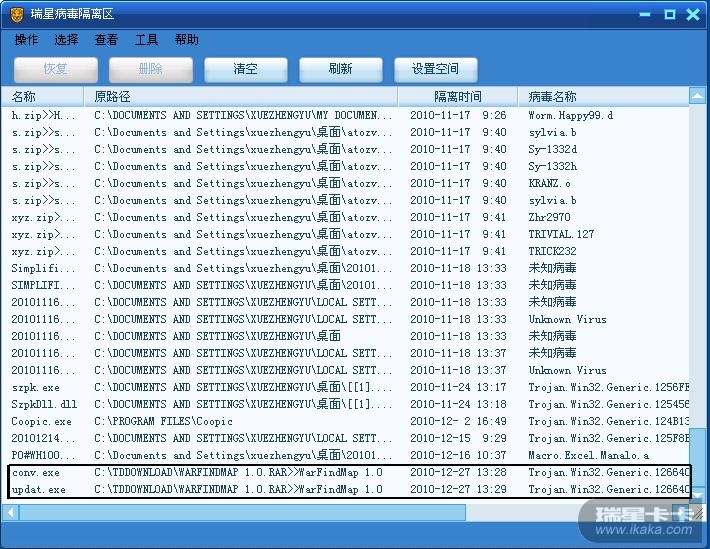Click vertical scrollbar up arrow

click(x=697, y=96)
